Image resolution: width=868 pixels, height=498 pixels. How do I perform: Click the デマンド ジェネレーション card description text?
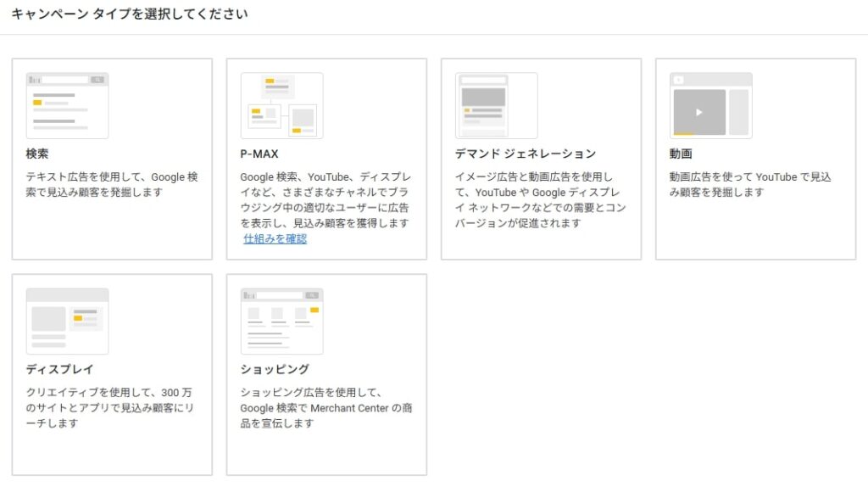[x=540, y=199]
